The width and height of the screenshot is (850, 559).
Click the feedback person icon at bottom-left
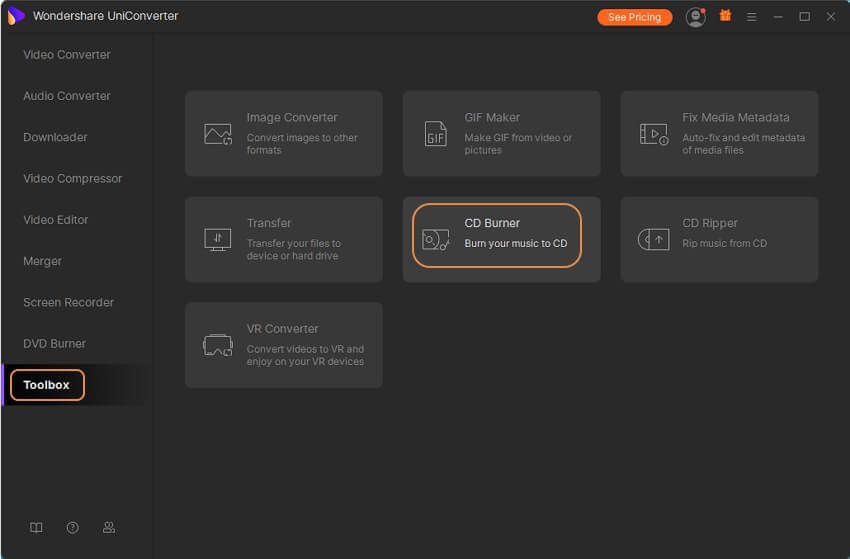(109, 527)
